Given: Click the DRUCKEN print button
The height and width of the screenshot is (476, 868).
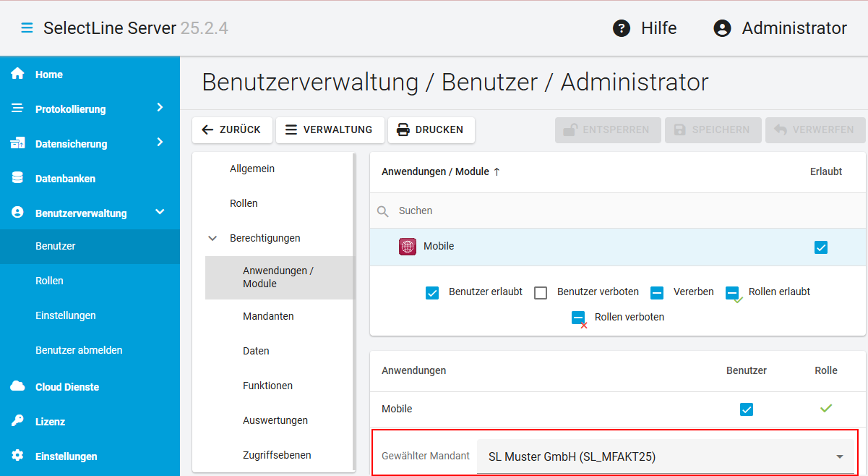Looking at the screenshot, I should pyautogui.click(x=431, y=130).
